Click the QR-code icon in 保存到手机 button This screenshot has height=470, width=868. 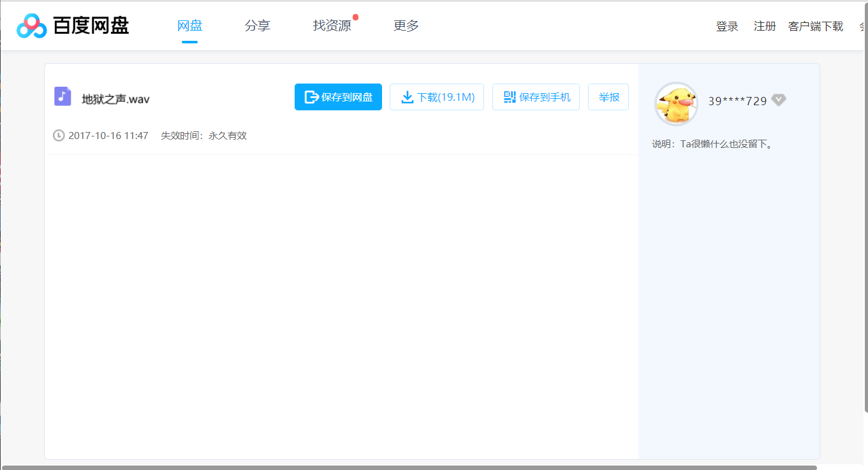[509, 96]
